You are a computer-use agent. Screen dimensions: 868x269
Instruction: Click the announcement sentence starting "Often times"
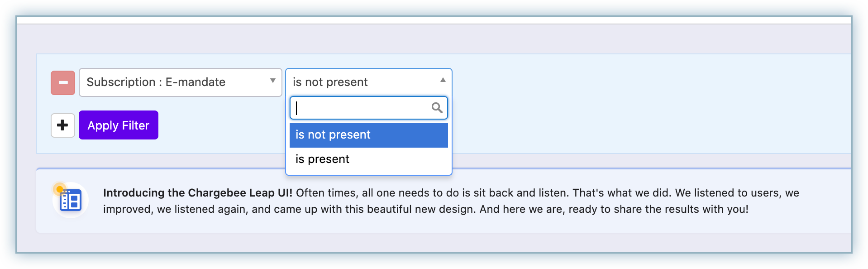click(543, 193)
